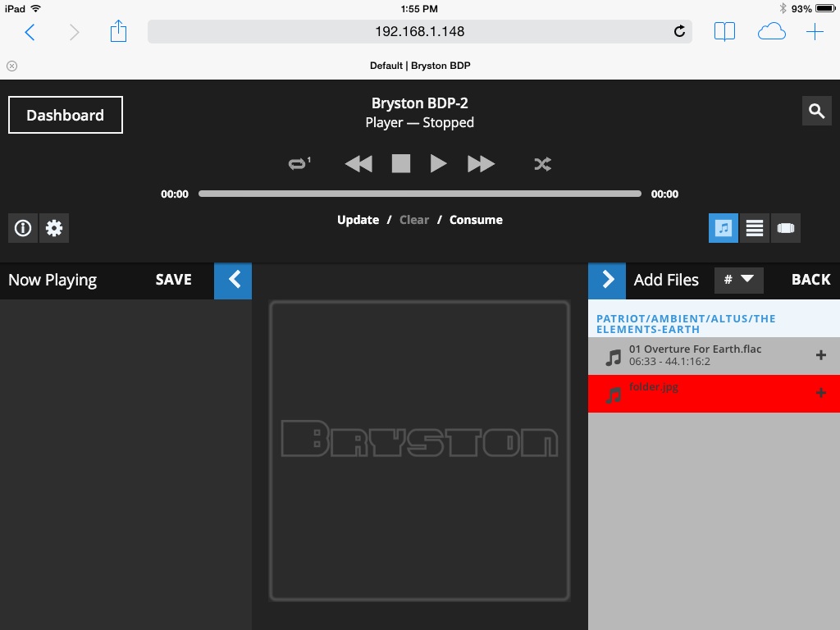Viewport: 840px width, 630px height.
Task: Open the Safari share sheet
Action: 118,31
